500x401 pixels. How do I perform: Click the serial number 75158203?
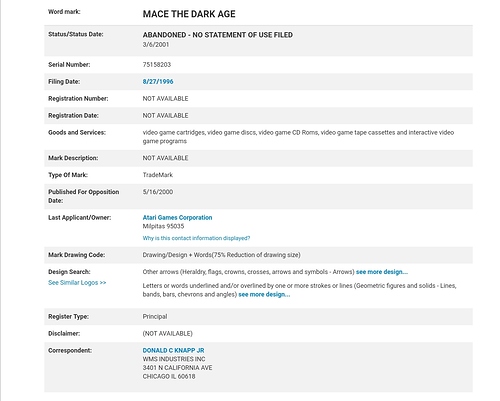(x=157, y=65)
